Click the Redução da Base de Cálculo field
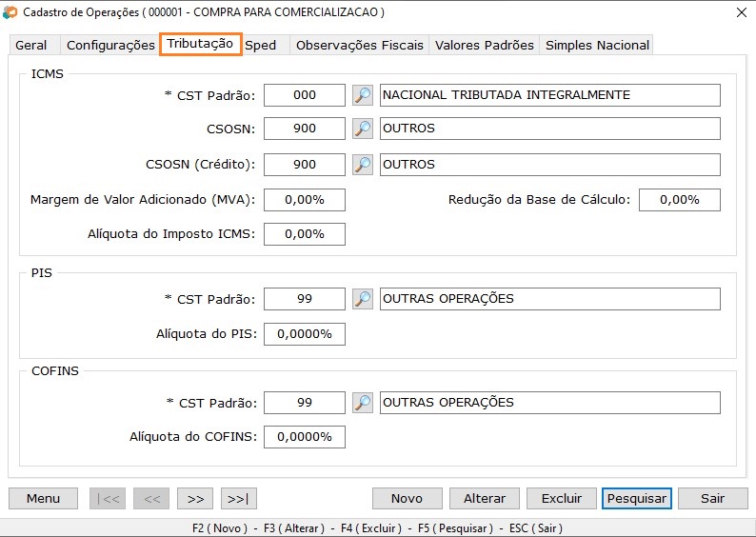The width and height of the screenshot is (756, 537). 679,200
